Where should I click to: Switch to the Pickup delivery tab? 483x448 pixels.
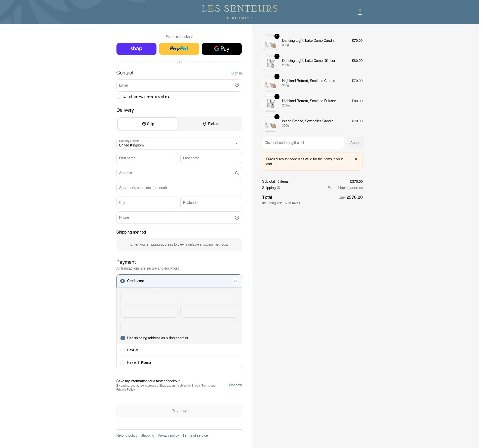pyautogui.click(x=211, y=124)
